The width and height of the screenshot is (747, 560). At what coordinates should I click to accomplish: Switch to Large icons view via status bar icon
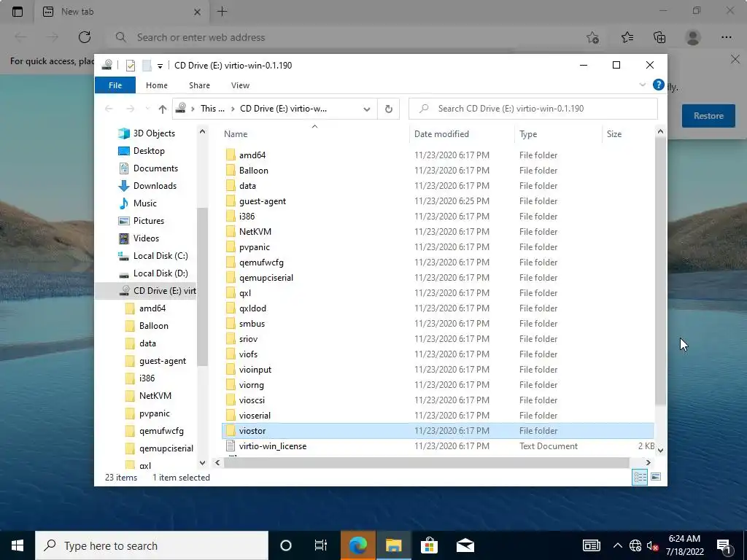click(x=656, y=477)
